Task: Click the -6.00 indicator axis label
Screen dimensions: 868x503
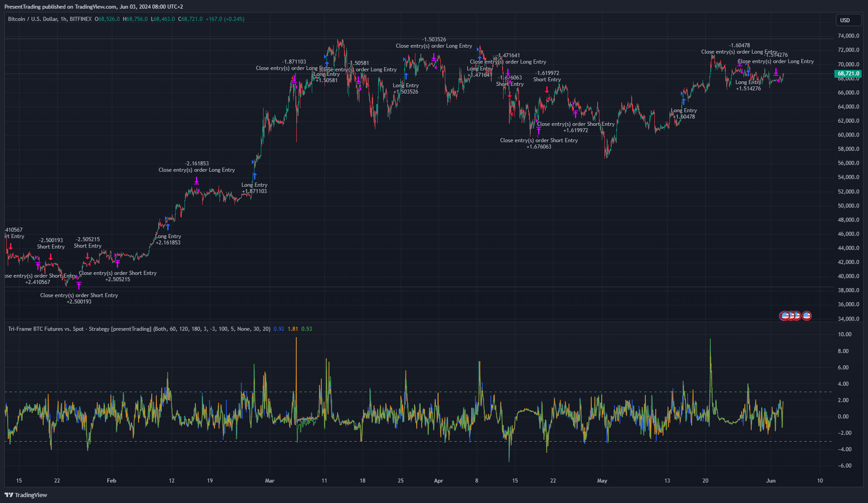Action: click(x=845, y=466)
